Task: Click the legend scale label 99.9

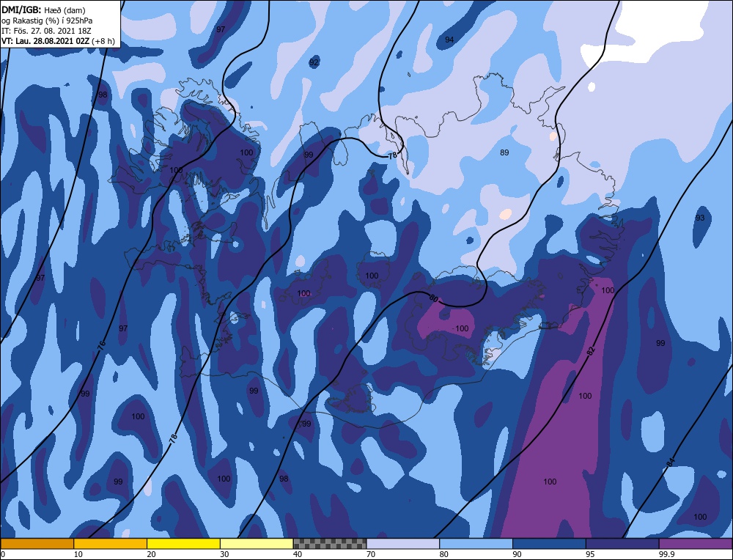Action: tap(666, 554)
